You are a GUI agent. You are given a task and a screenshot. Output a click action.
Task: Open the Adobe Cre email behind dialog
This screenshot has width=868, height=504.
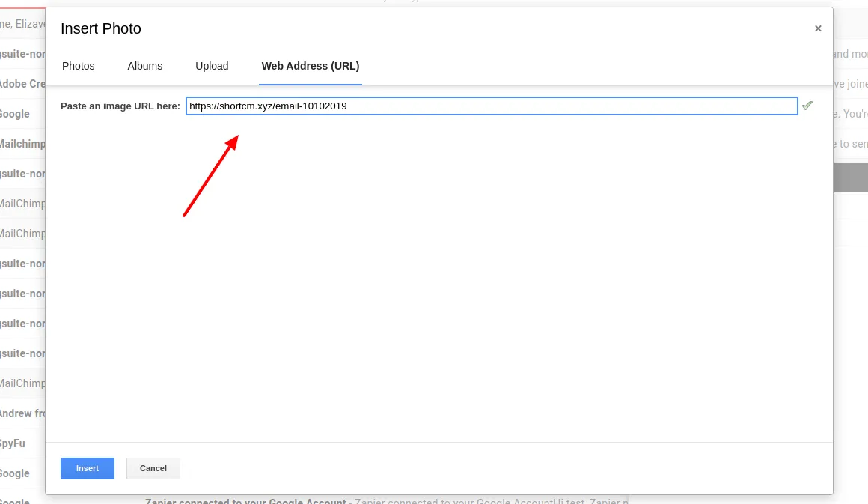(22, 84)
